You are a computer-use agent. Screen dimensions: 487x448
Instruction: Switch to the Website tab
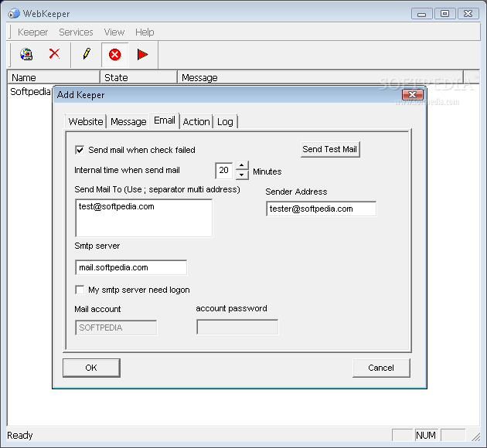click(86, 121)
